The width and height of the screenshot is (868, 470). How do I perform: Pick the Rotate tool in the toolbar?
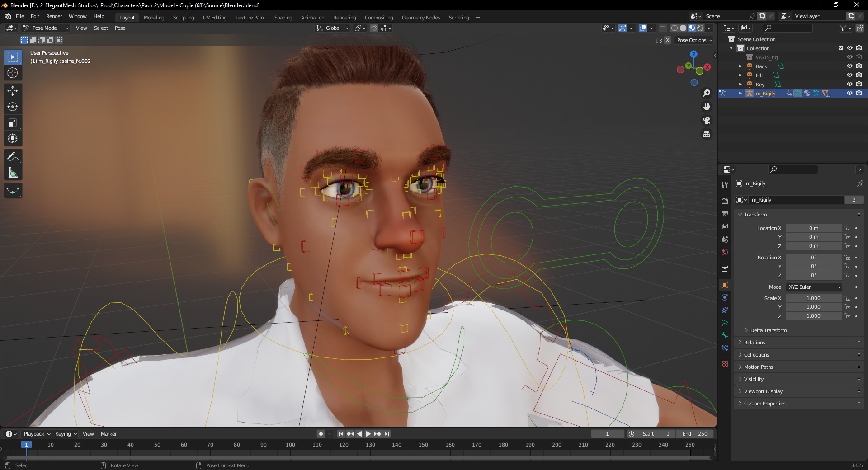pyautogui.click(x=13, y=107)
